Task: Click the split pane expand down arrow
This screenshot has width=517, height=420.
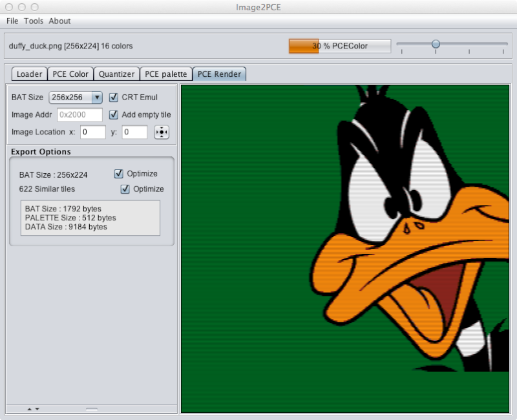Action: coord(37,409)
